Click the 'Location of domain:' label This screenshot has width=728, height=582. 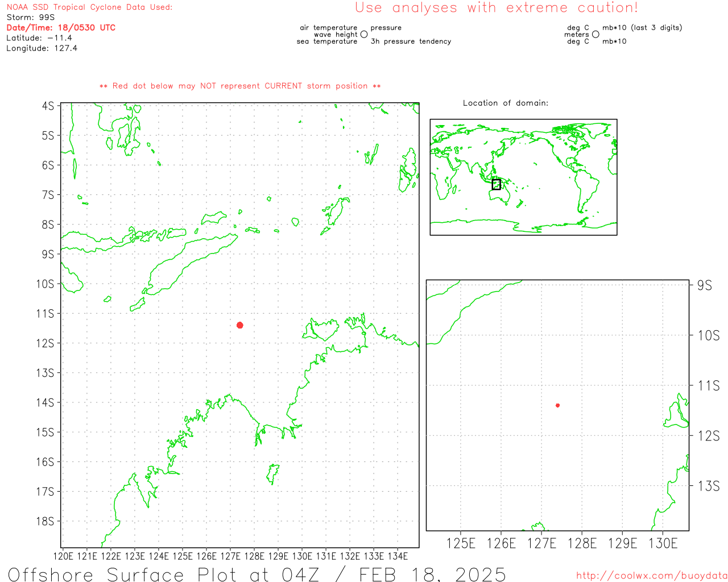(x=506, y=103)
